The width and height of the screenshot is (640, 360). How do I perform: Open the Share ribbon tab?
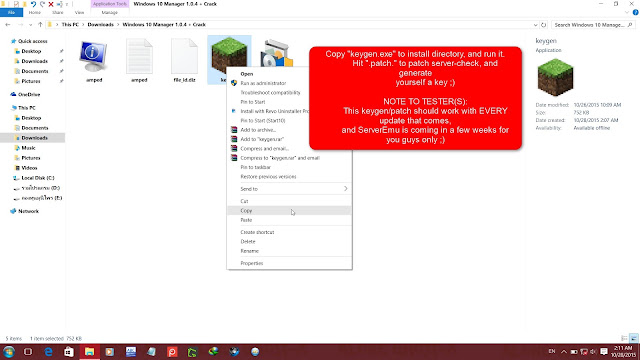click(x=58, y=13)
